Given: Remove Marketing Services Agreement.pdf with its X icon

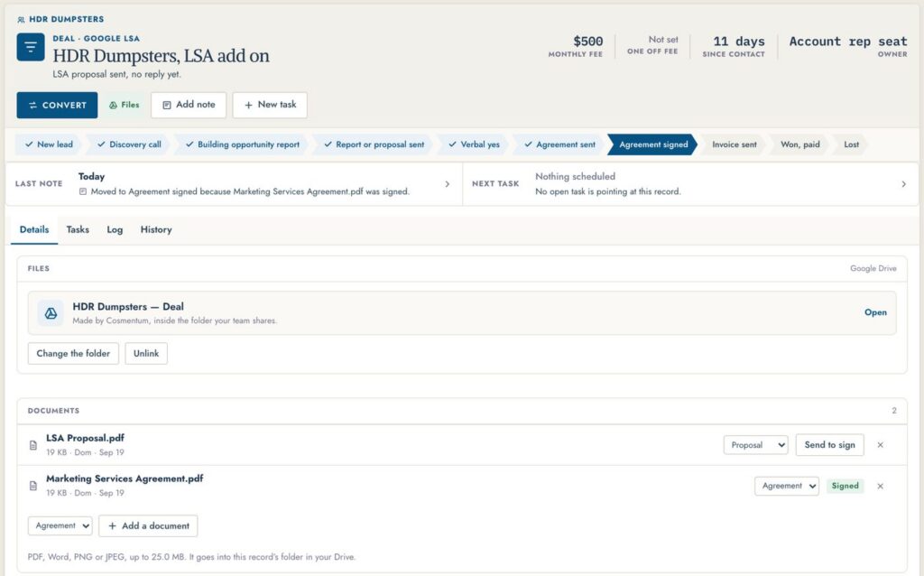Looking at the screenshot, I should pyautogui.click(x=881, y=487).
